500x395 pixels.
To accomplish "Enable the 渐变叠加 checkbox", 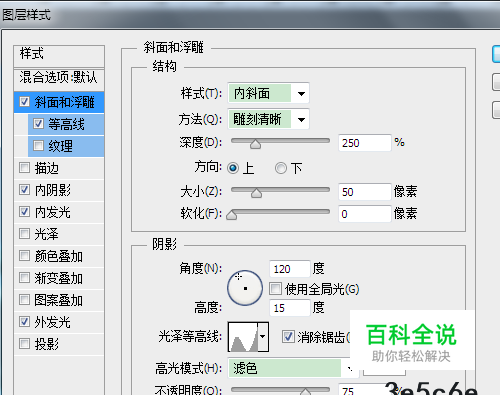I will pyautogui.click(x=24, y=278).
